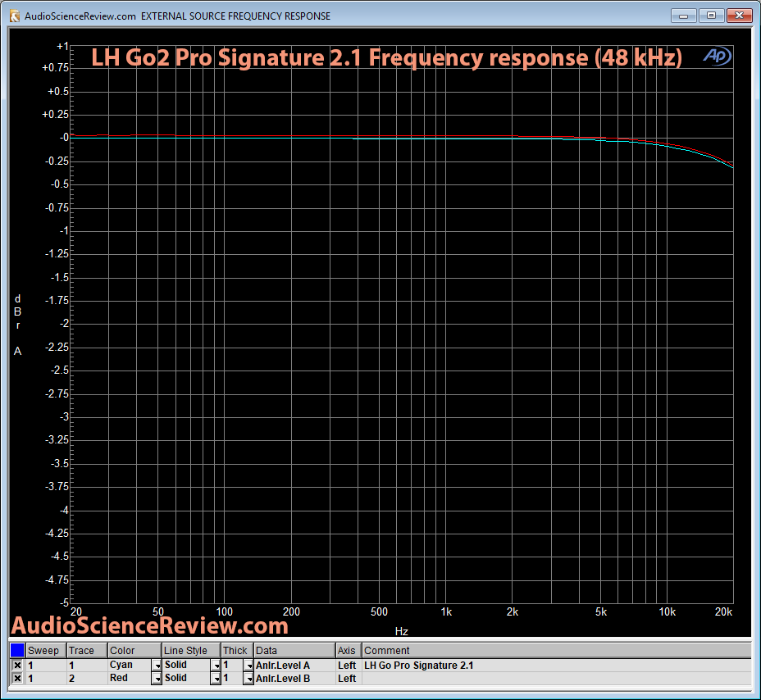Open thickness dropdown for Anlr.Level A row

248,666
